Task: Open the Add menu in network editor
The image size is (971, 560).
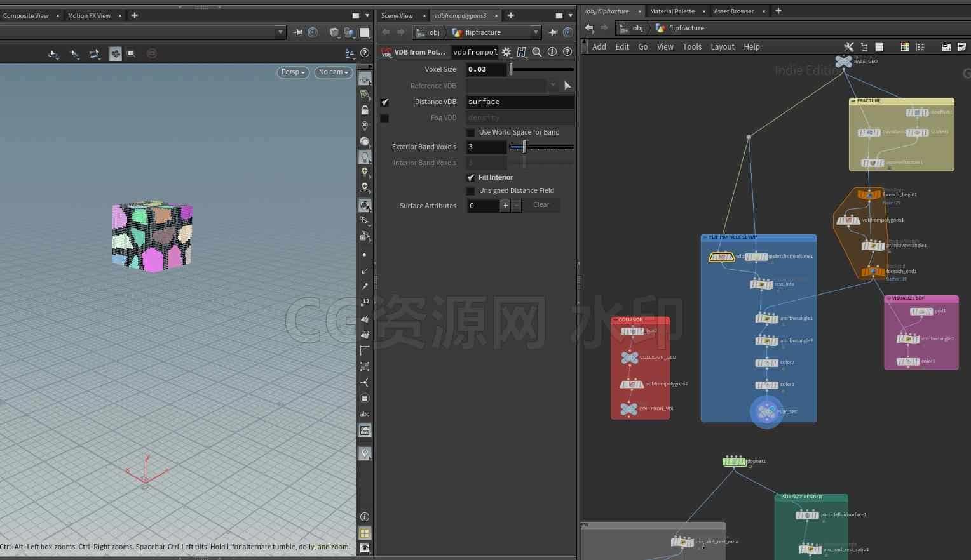Action: (x=599, y=47)
